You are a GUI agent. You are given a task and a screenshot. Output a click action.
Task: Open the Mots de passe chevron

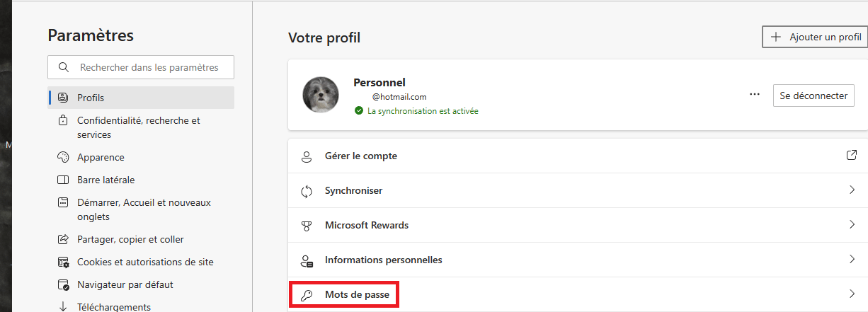[852, 294]
